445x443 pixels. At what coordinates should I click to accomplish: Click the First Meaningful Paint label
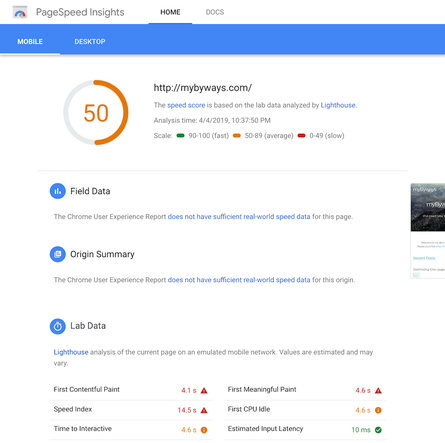[x=262, y=389]
